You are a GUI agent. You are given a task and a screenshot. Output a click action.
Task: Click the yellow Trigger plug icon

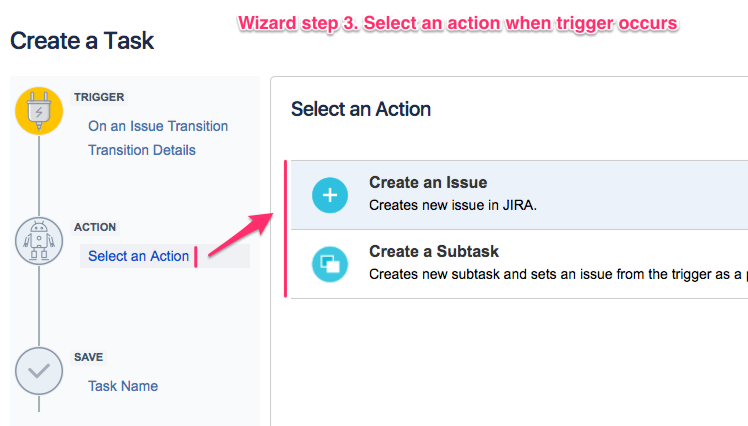pos(39,110)
